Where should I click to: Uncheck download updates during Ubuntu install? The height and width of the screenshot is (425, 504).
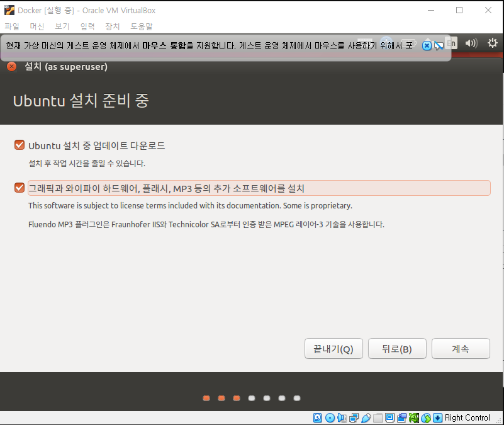pos(20,145)
